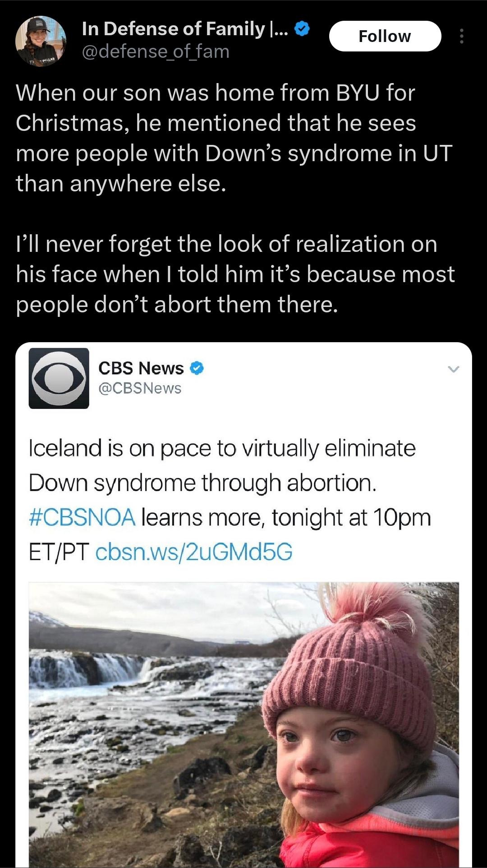Screen dimensions: 487x868
Task: Click the blue verified badge beside In Defense of Family
Action: point(302,29)
